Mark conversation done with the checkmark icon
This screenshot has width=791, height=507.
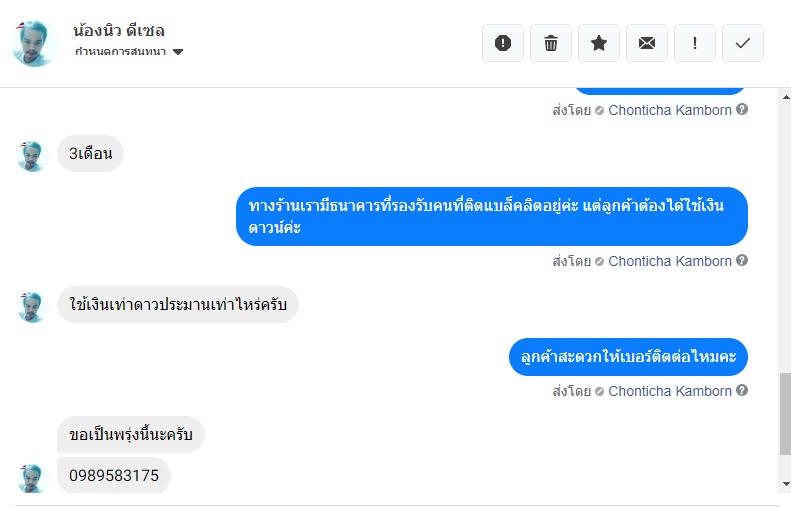(x=743, y=43)
